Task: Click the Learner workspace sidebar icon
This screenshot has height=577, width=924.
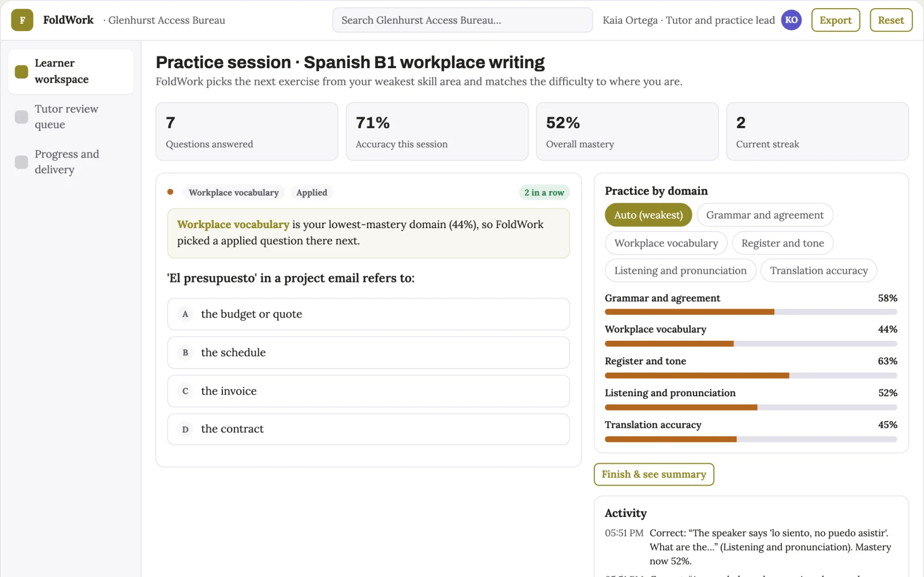Action: click(21, 72)
